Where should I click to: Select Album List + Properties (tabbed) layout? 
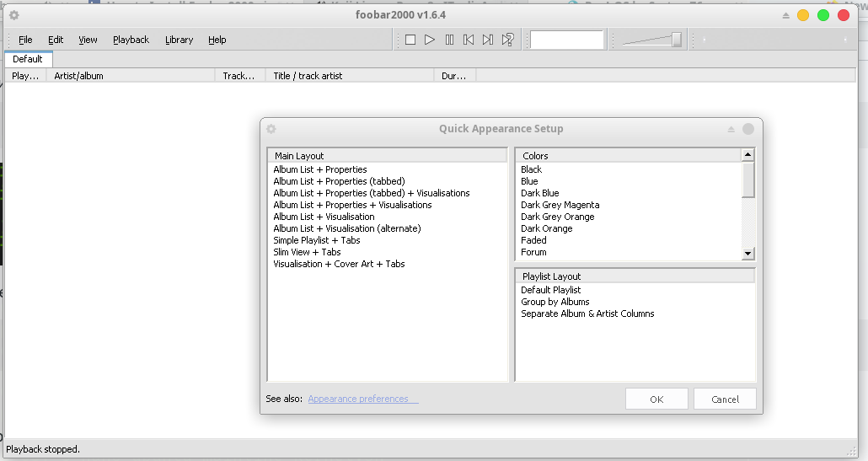pyautogui.click(x=339, y=181)
